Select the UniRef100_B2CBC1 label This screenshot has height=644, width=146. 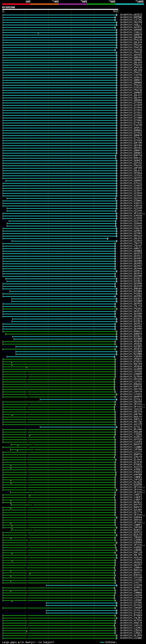click(x=131, y=336)
